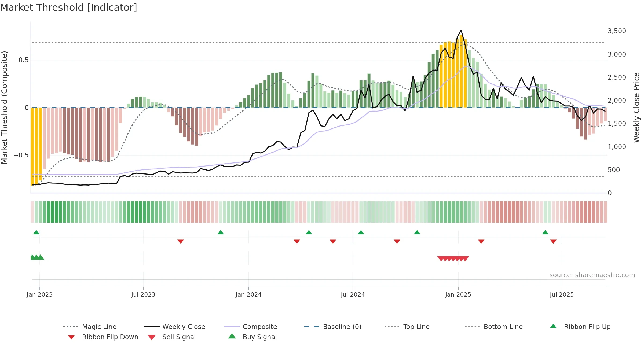Click the Market Threshold [Indicator] chart title
The width and height of the screenshot is (644, 362).
[x=69, y=8]
